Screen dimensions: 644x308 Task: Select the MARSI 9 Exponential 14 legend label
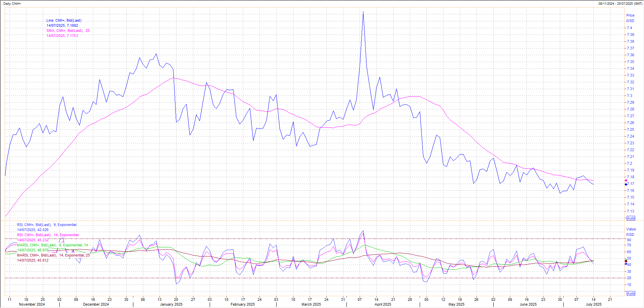coord(53,245)
